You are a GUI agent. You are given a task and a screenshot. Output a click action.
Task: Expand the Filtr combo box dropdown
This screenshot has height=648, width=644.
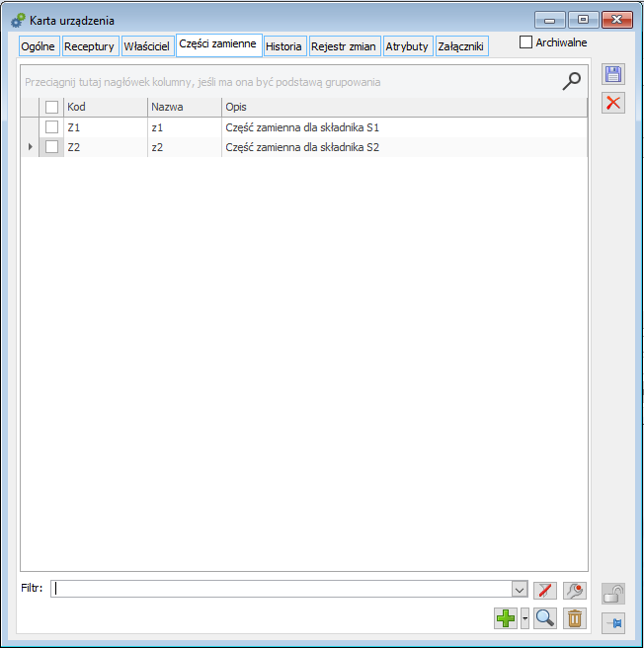click(x=520, y=589)
